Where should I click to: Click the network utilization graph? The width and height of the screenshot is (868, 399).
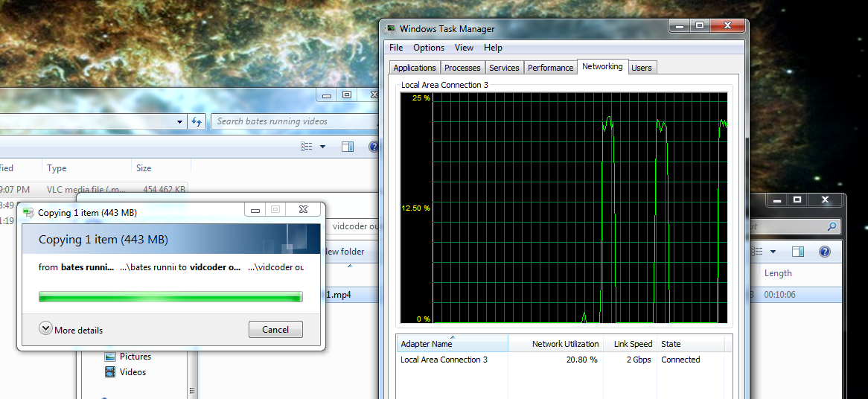(x=564, y=208)
